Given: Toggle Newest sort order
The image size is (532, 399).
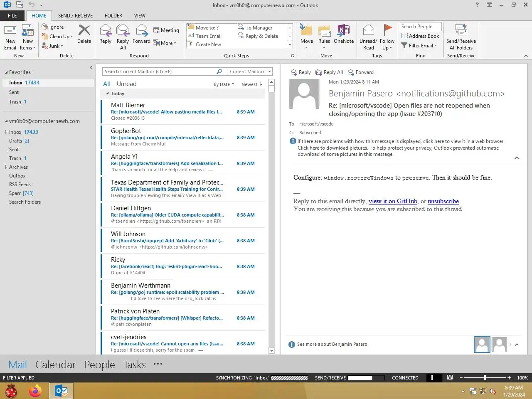Looking at the screenshot, I should (x=252, y=84).
